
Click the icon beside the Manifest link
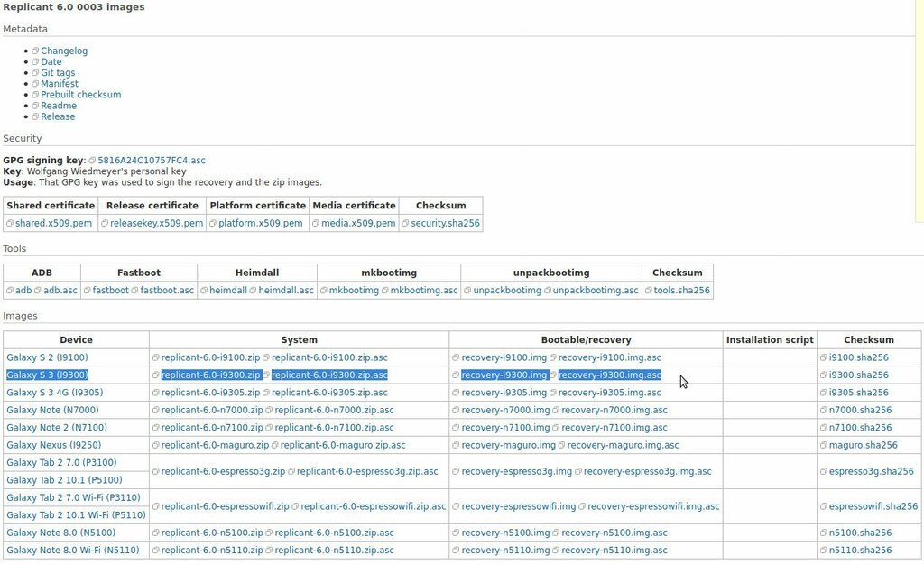[x=35, y=84]
